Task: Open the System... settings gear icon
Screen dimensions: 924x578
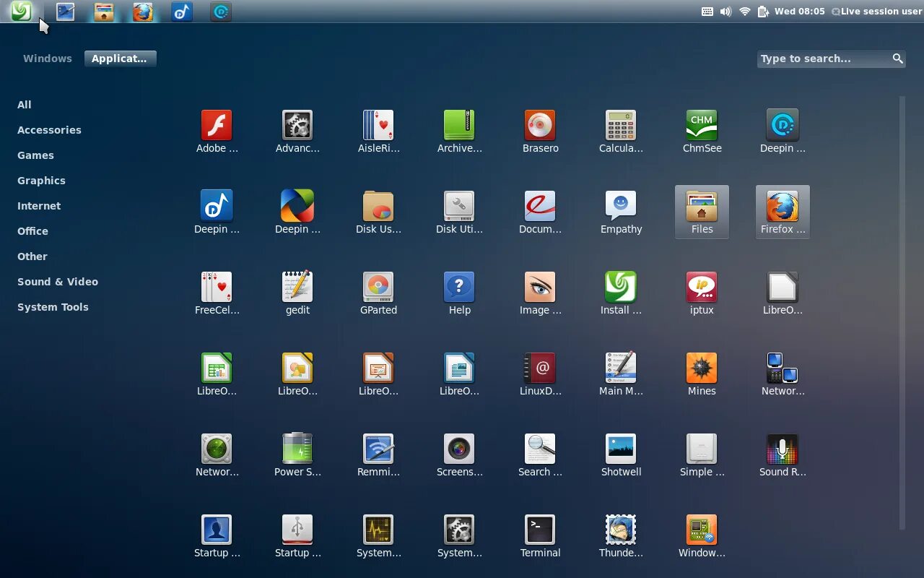Action: point(459,530)
